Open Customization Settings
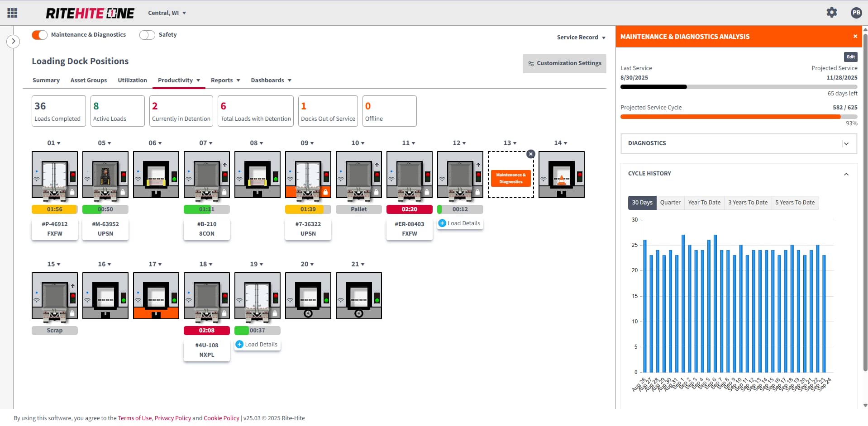Screen dimensions: 868x426 pyautogui.click(x=564, y=63)
